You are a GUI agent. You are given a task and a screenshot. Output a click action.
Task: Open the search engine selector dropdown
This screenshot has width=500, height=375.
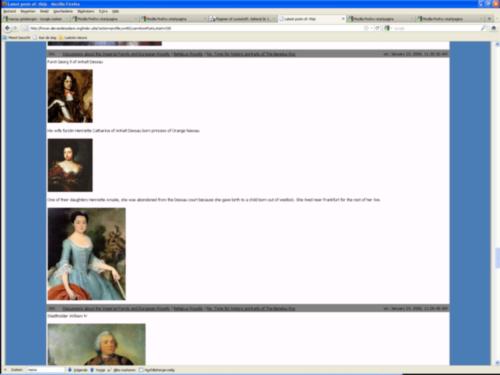click(x=387, y=28)
